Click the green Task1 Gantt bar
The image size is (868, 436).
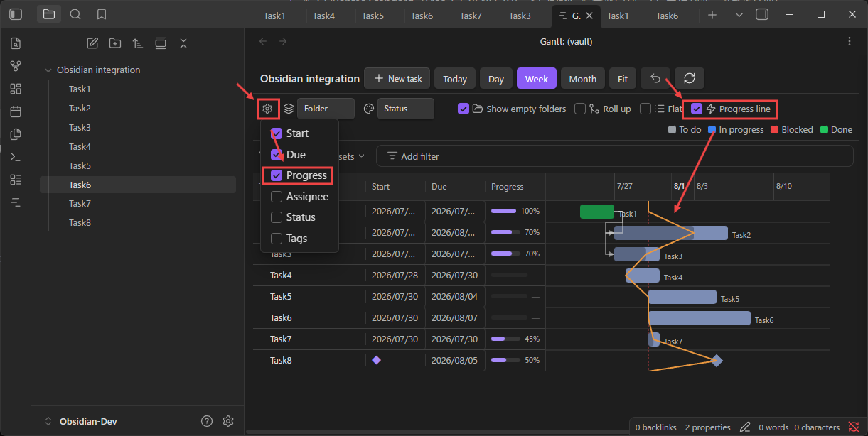coord(596,211)
